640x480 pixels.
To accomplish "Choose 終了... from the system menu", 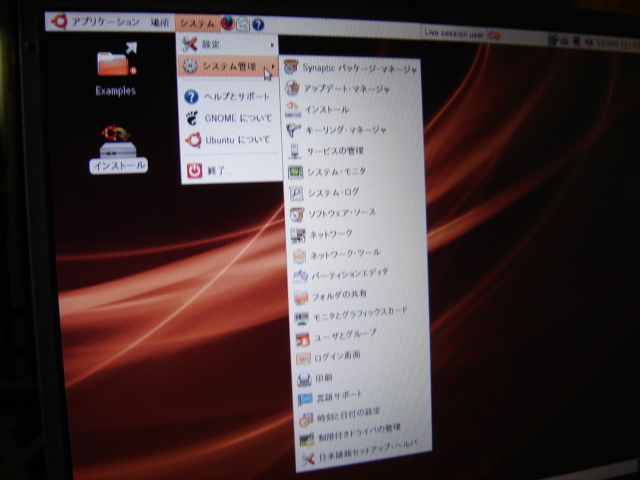I will pyautogui.click(x=231, y=171).
